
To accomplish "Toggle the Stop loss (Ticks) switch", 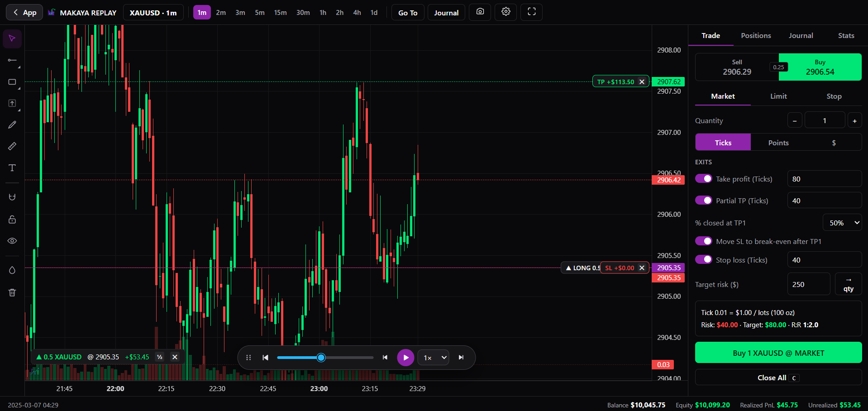I will pos(704,260).
